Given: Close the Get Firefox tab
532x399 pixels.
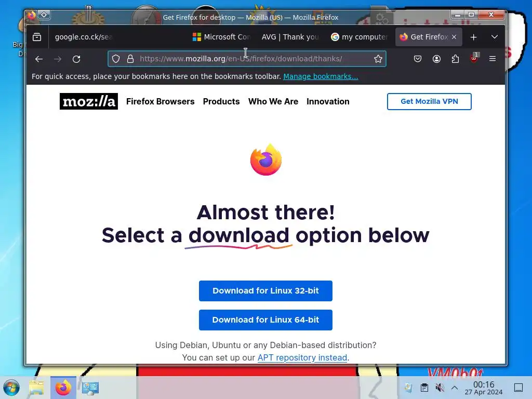Looking at the screenshot, I should pos(454,37).
